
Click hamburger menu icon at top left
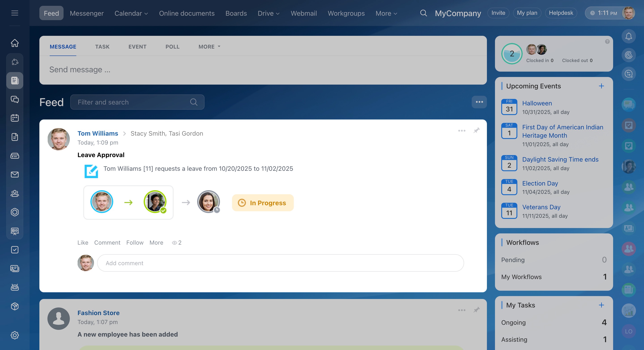coord(15,13)
